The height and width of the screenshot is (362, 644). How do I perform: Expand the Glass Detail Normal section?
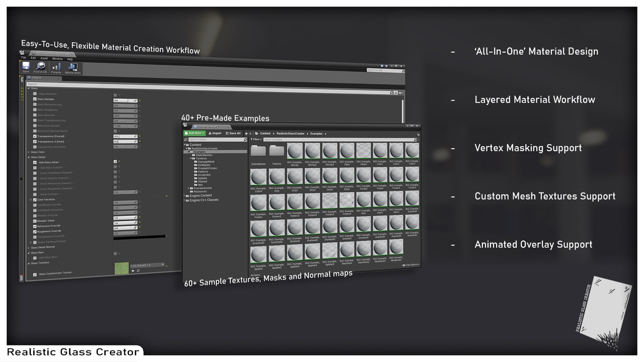pos(28,247)
